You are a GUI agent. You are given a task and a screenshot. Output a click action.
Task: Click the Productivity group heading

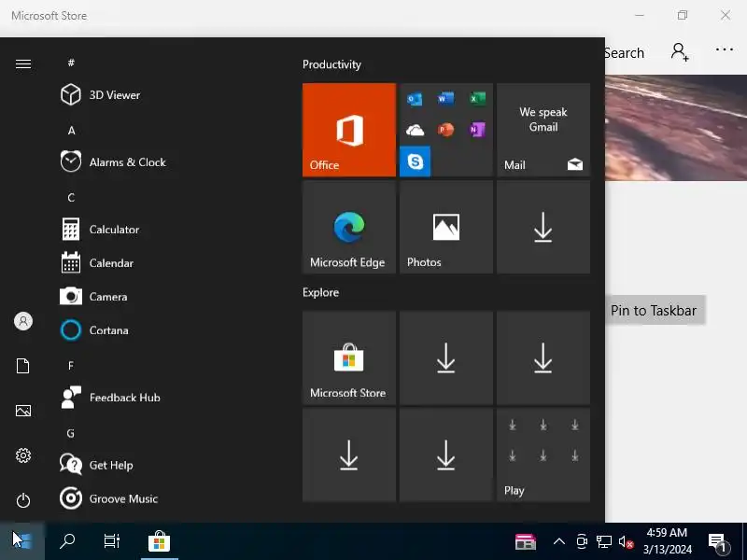pyautogui.click(x=331, y=64)
